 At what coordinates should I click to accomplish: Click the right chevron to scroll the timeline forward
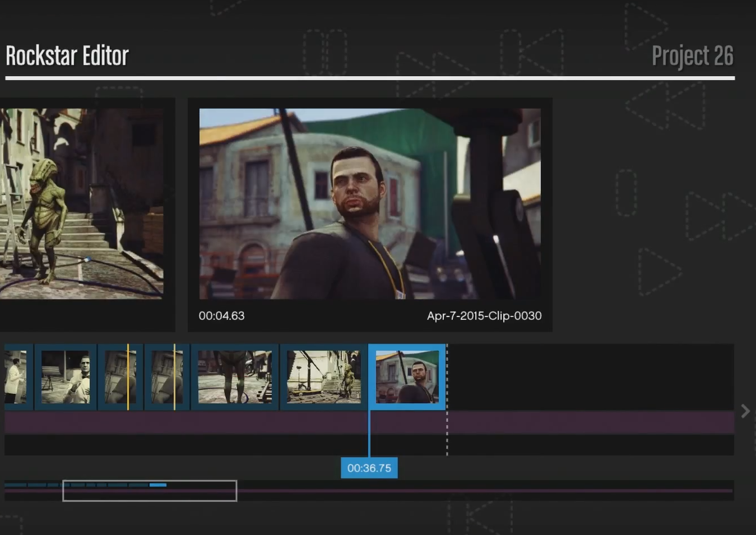[x=745, y=411]
